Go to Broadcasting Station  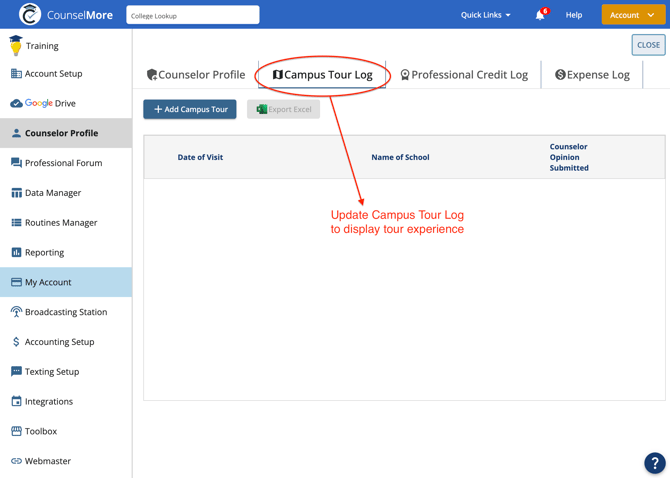(x=65, y=312)
